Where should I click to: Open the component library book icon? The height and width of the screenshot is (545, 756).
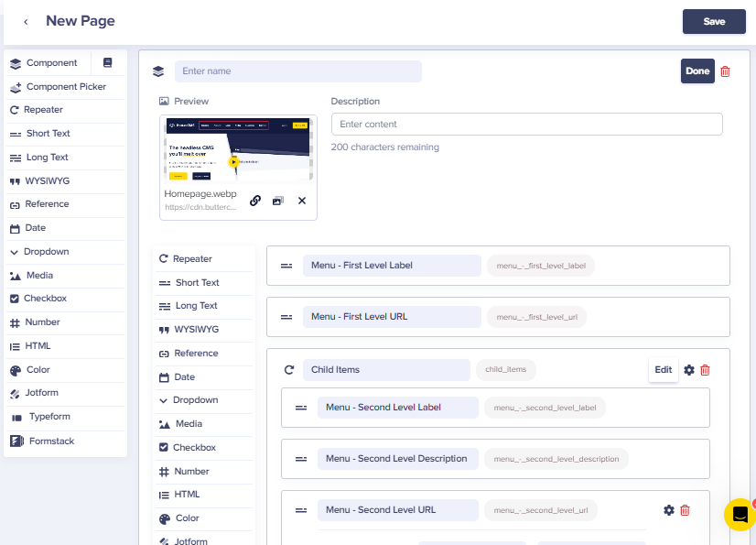click(x=107, y=63)
